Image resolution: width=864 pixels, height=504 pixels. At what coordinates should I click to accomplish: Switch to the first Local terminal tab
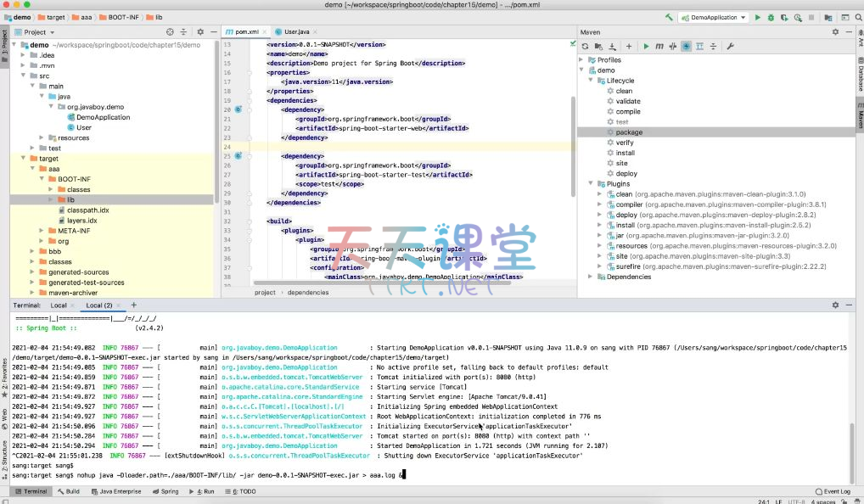click(x=59, y=305)
